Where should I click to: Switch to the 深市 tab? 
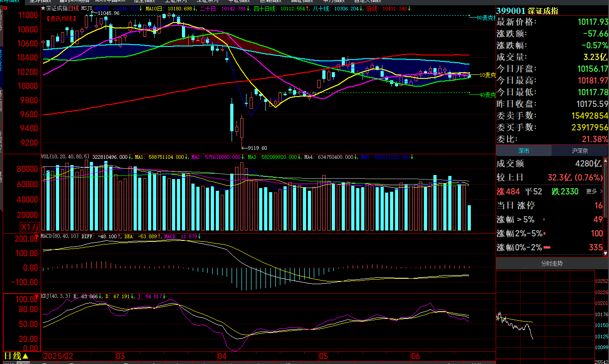coord(524,151)
